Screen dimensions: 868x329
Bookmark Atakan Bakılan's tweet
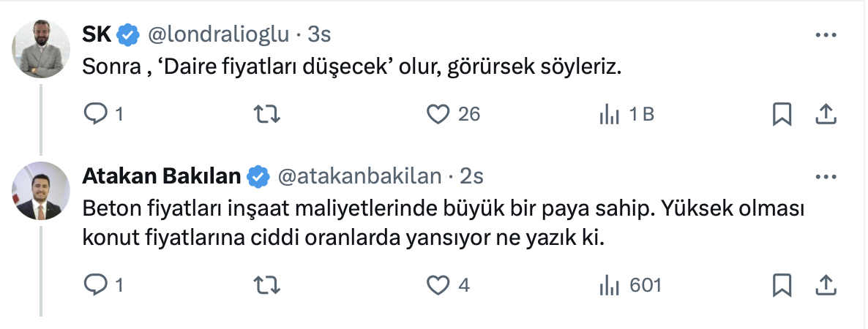[x=782, y=285]
